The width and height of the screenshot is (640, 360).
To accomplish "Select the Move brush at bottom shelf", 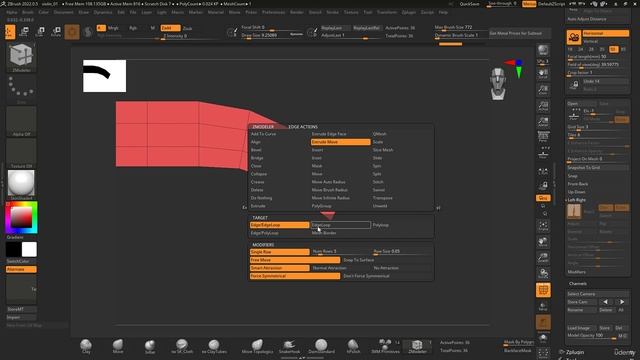I will click(x=118, y=346).
